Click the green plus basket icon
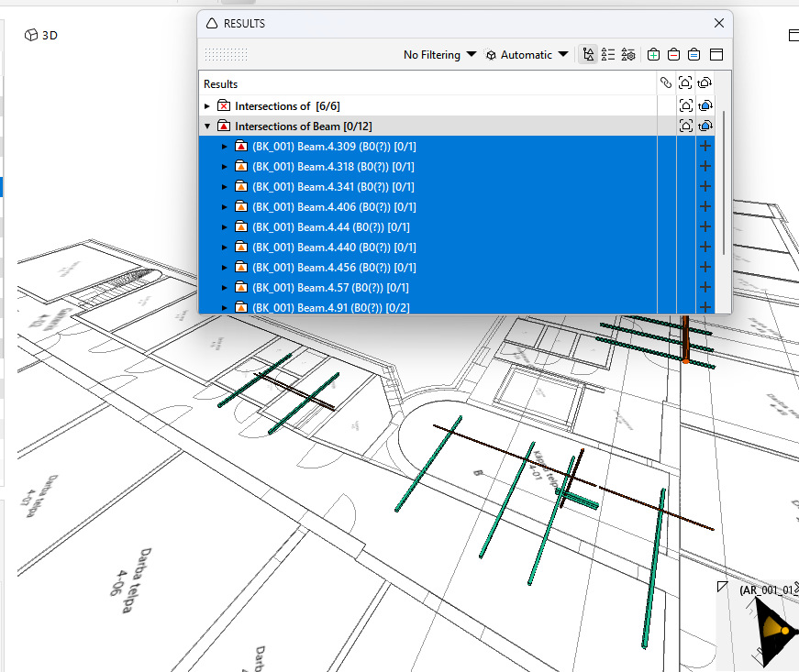Viewport: 799px width, 672px height. 653,54
